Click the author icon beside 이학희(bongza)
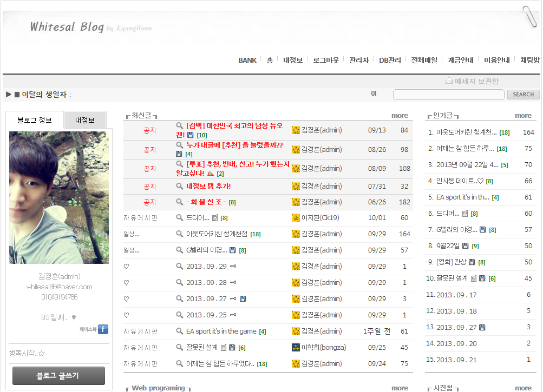Image resolution: width=543 pixels, height=392 pixels. coord(296,348)
